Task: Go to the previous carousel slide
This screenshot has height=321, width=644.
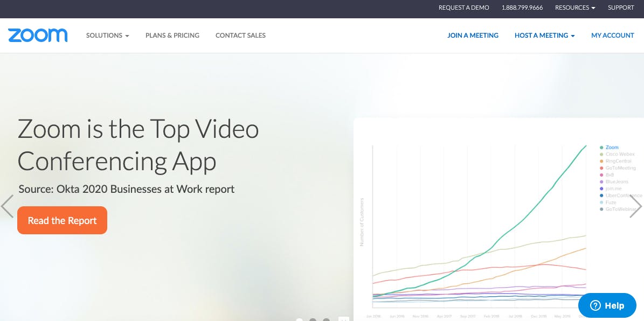Action: pyautogui.click(x=7, y=206)
